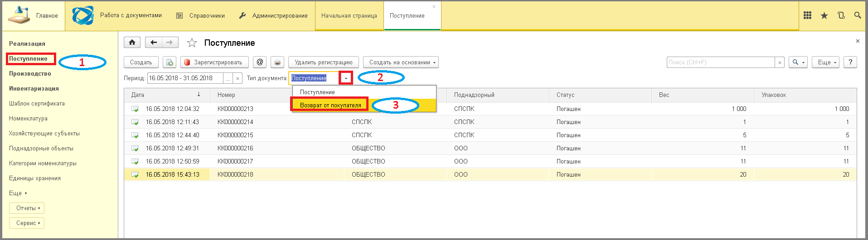This screenshot has height=240, width=868.
Task: Open the history icon in top bar
Action: coord(841,15)
